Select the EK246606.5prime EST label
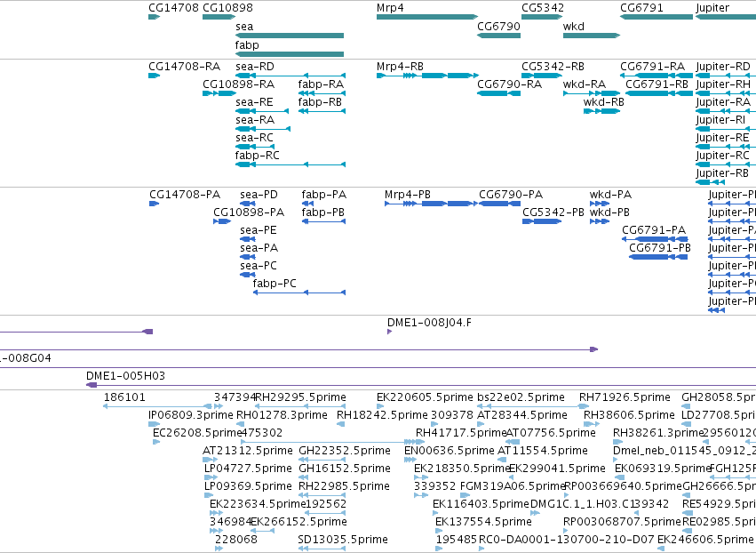The image size is (756, 553). [704, 540]
